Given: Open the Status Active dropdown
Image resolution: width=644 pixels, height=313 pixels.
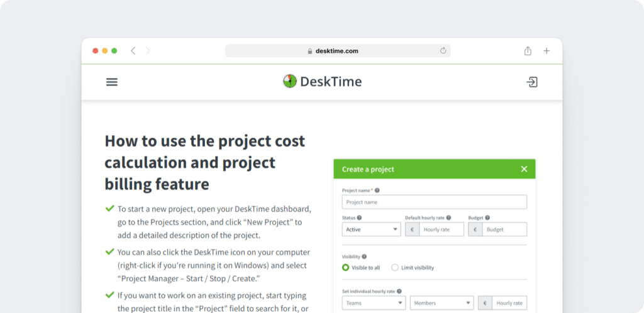Looking at the screenshot, I should [x=371, y=229].
